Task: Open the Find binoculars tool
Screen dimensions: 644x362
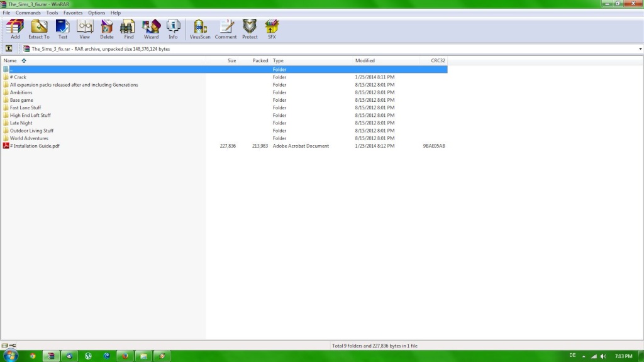Action: 129,29
